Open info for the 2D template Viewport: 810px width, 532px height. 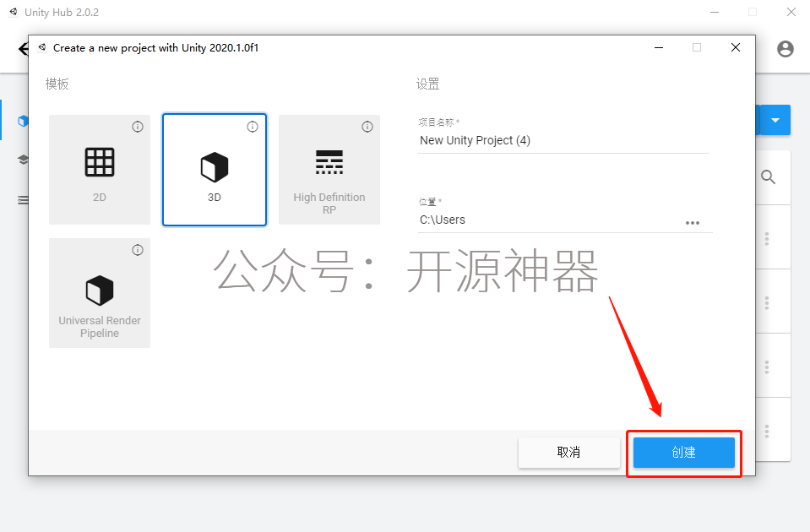click(x=138, y=127)
